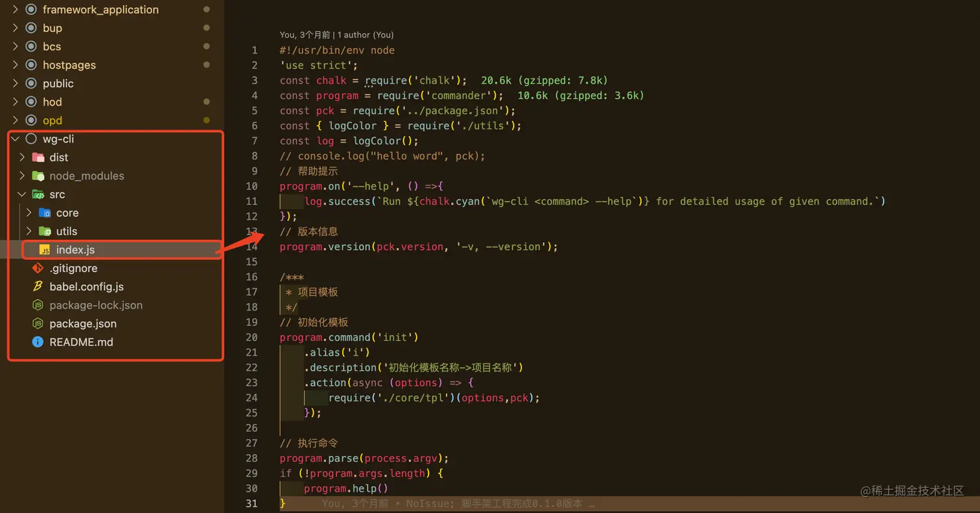980x513 pixels.
Task: Click the git blame author codelens
Action: pos(336,35)
